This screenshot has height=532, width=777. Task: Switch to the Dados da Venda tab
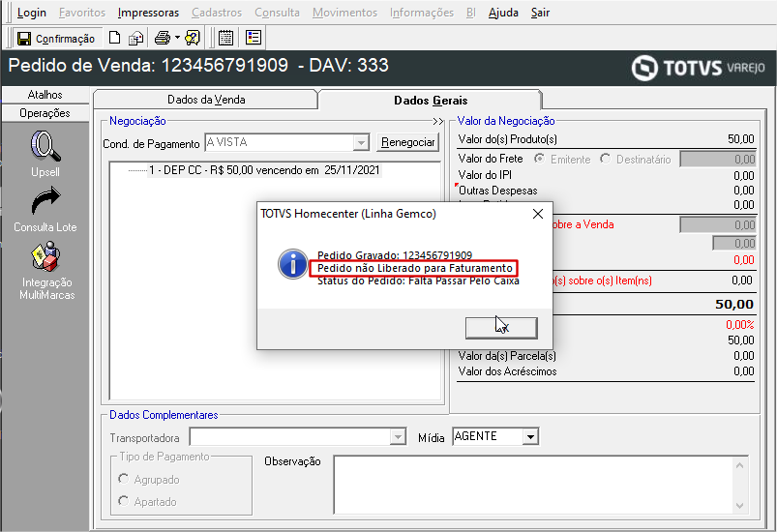point(206,100)
